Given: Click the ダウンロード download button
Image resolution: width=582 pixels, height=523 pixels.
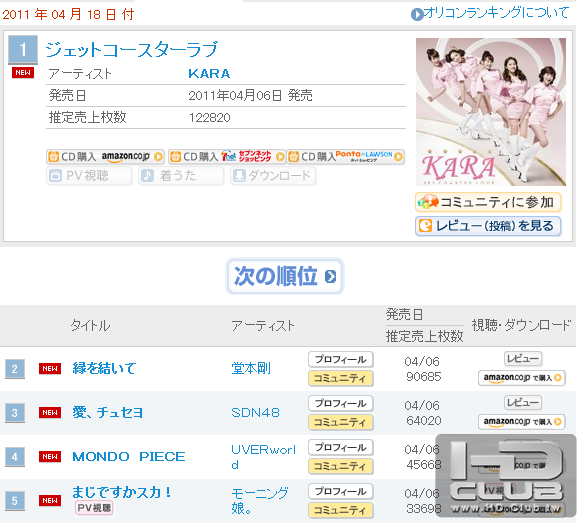Looking at the screenshot, I should coord(273,176).
